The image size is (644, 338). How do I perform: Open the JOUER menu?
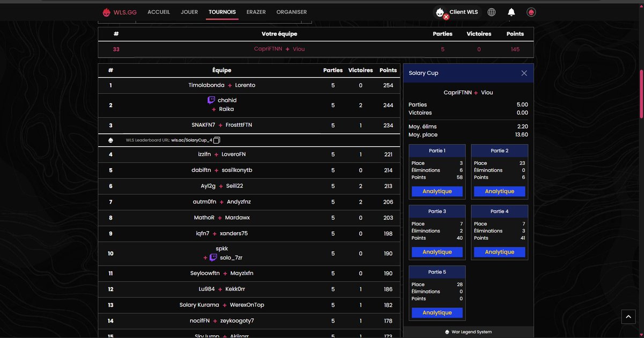[x=189, y=12]
